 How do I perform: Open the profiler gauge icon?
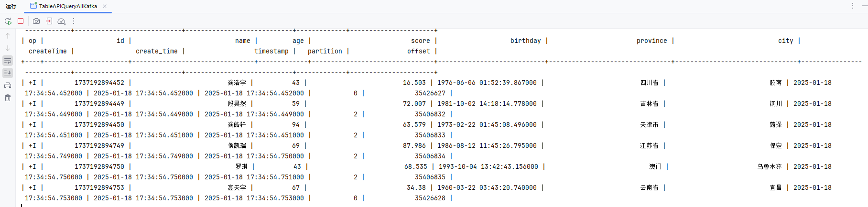[x=61, y=21]
